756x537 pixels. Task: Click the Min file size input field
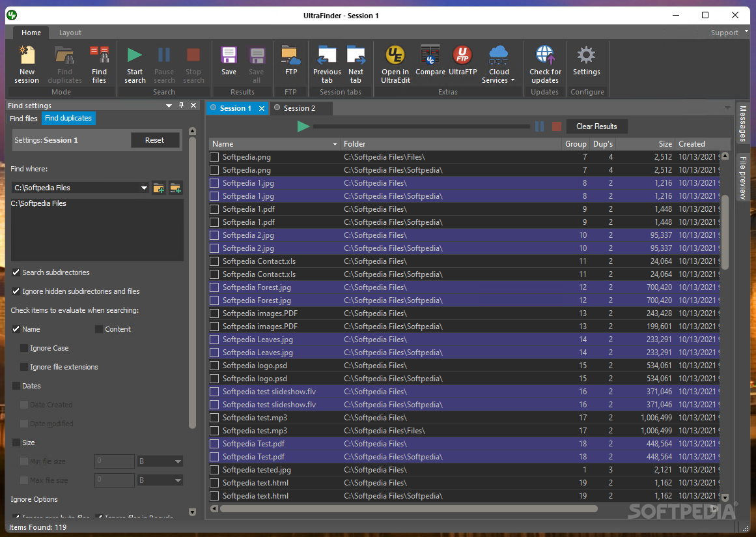pyautogui.click(x=114, y=461)
